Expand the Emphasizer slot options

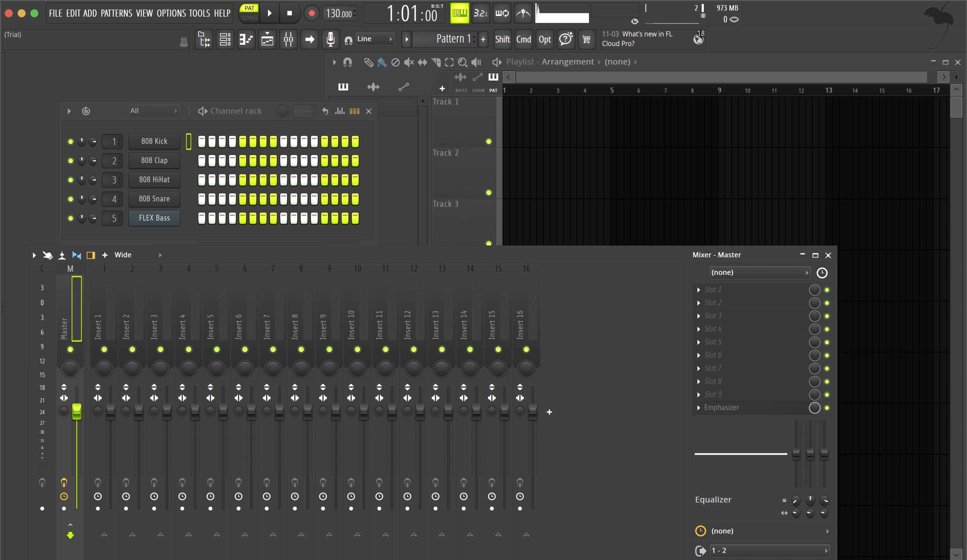698,408
